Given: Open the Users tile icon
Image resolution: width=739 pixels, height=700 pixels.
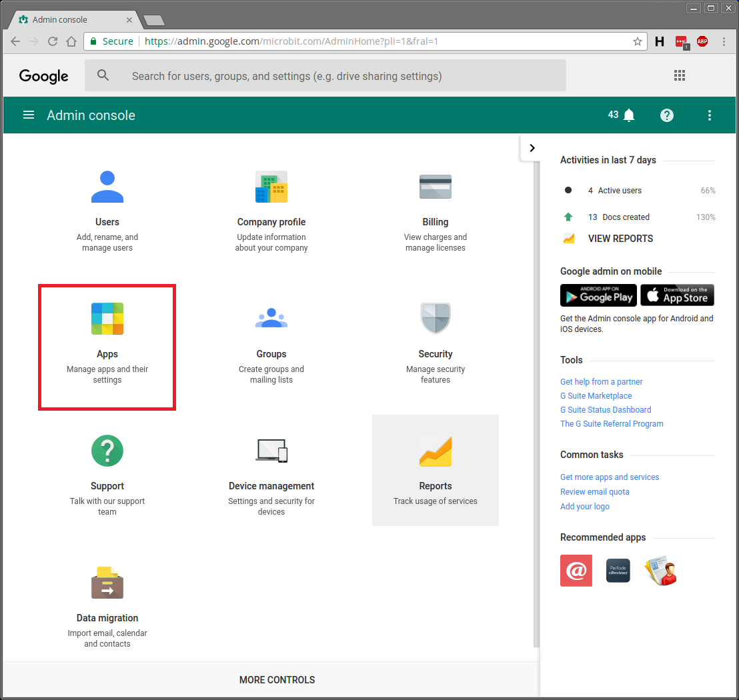Looking at the screenshot, I should 107,187.
